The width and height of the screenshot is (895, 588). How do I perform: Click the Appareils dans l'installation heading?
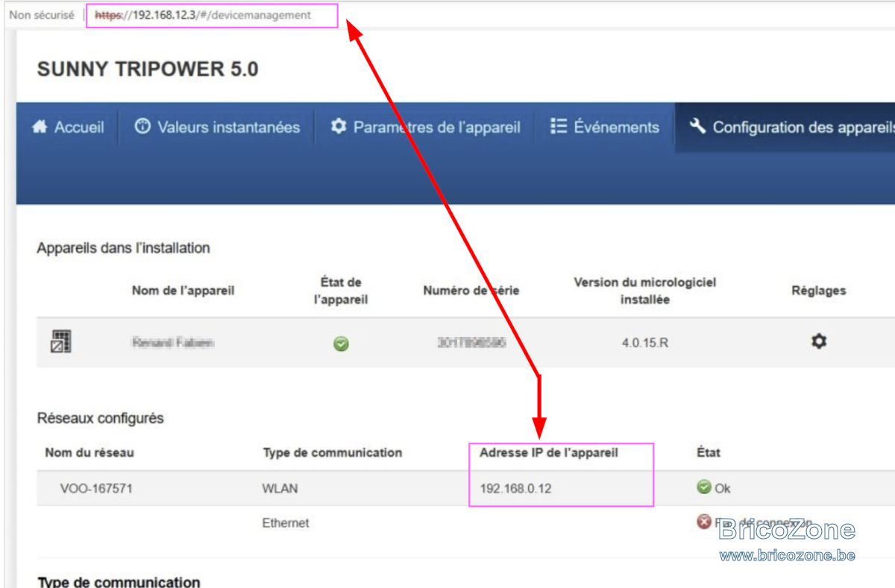tap(123, 248)
